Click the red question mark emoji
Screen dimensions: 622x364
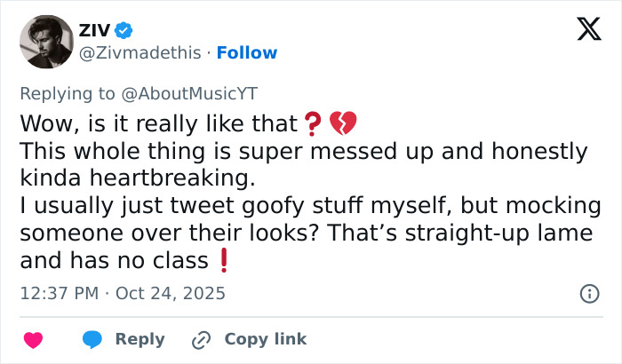tap(311, 122)
